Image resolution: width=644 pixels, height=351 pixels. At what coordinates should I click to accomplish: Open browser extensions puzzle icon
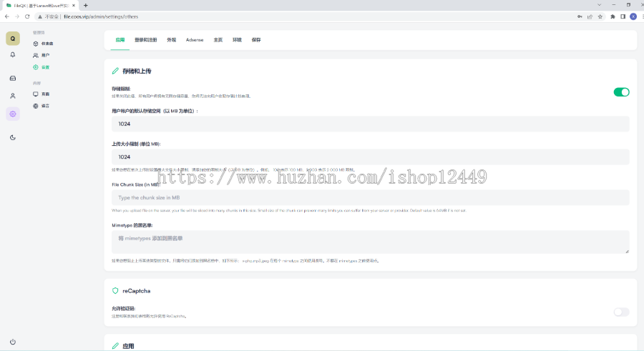[x=613, y=16]
